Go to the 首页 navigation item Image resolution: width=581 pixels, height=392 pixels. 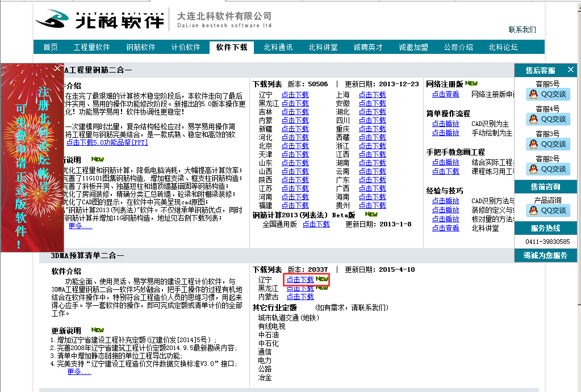(x=51, y=47)
